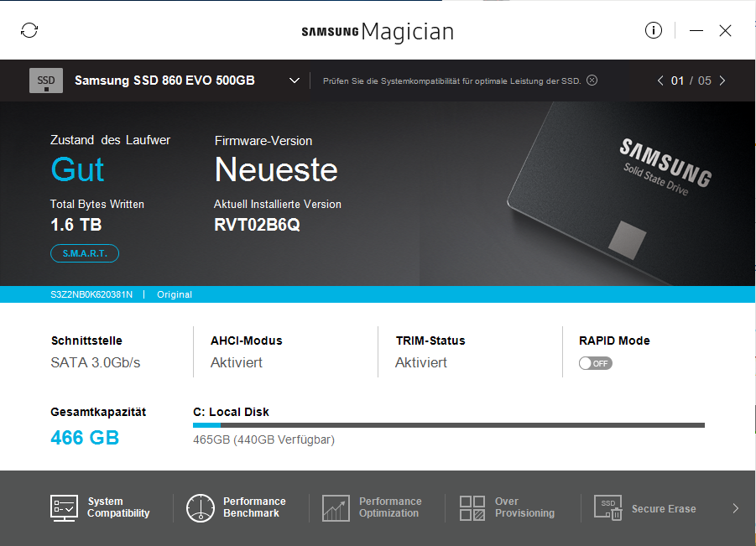
Task: Click the Neueste firmware status
Action: 276,169
